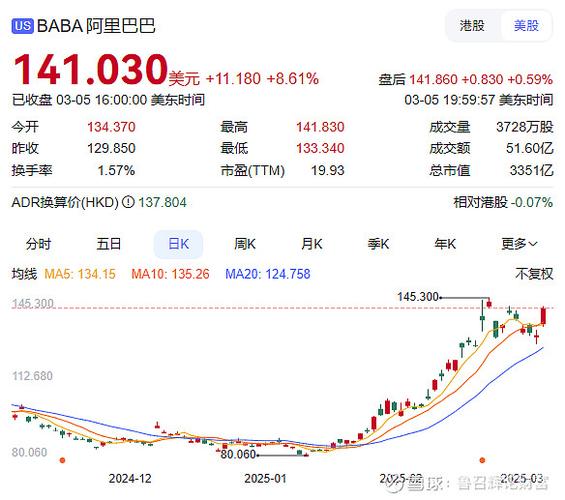Switch to the 周K chart tab
565x500 pixels.
pyautogui.click(x=245, y=244)
